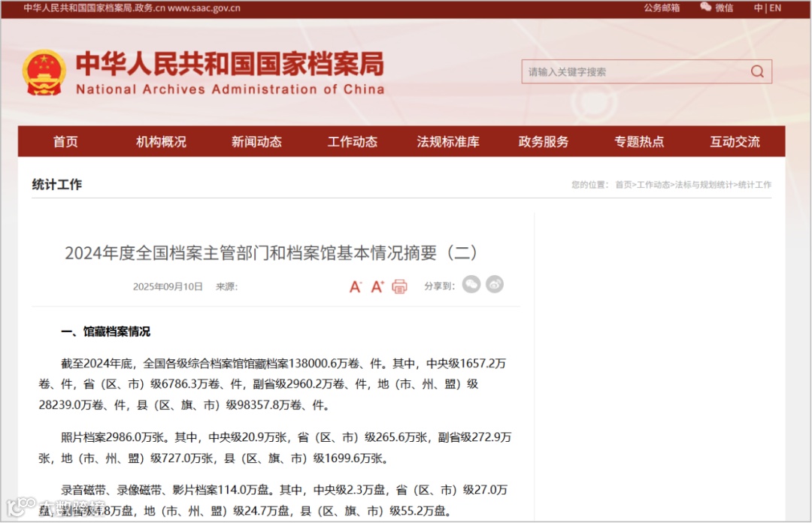Share article to Weibo icon
Screen dimensions: 812x523
click(495, 284)
